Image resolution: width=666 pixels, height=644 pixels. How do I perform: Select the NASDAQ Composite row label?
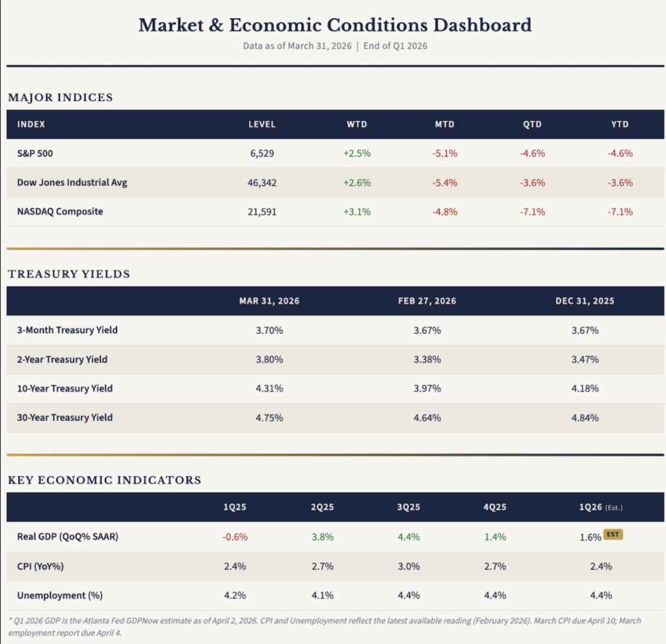(x=60, y=211)
